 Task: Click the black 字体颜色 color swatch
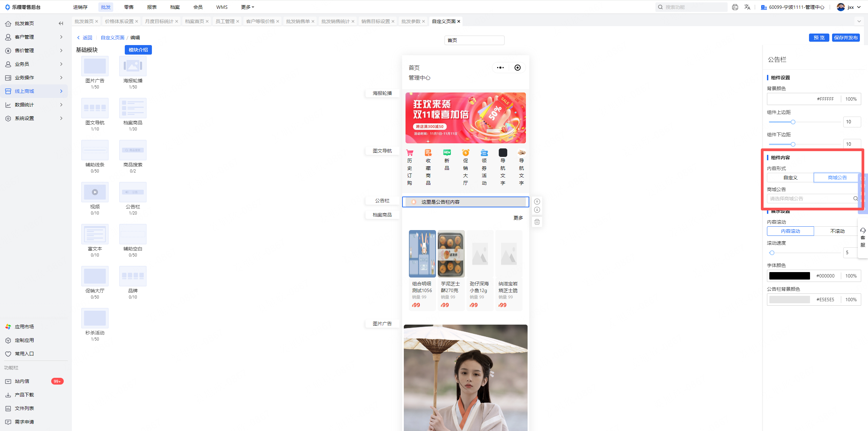coord(789,276)
